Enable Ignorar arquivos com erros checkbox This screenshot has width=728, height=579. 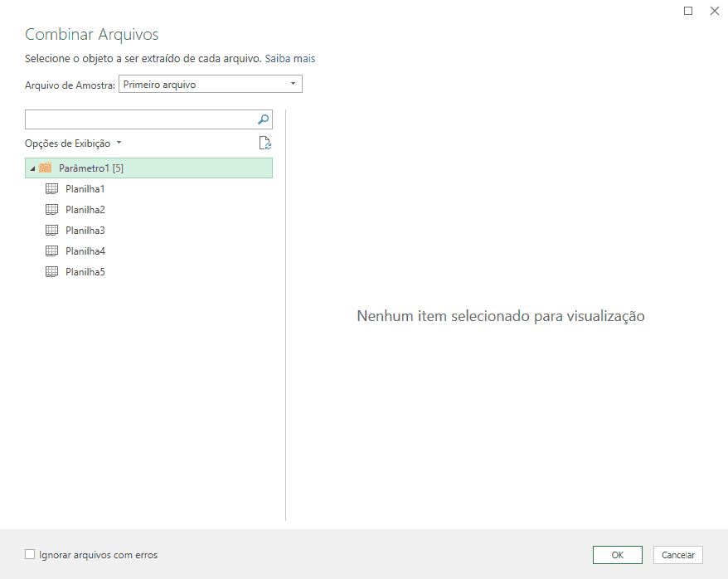pyautogui.click(x=30, y=554)
